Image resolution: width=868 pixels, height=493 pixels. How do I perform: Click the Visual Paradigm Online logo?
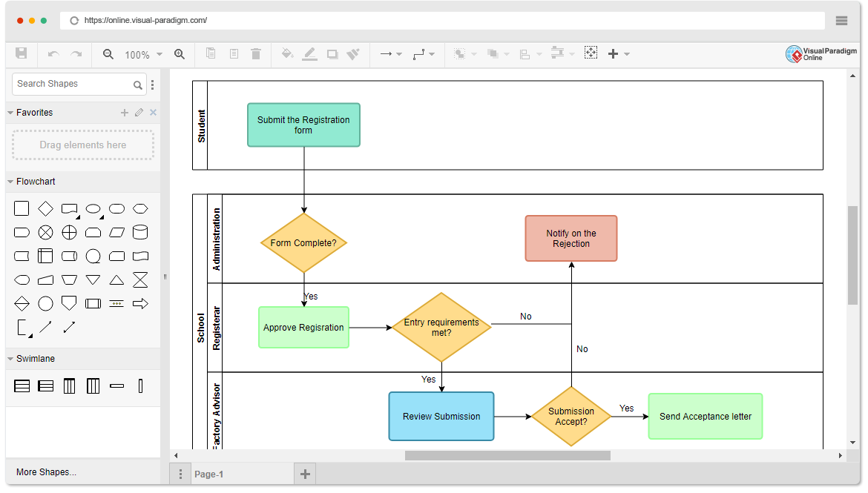pos(821,53)
